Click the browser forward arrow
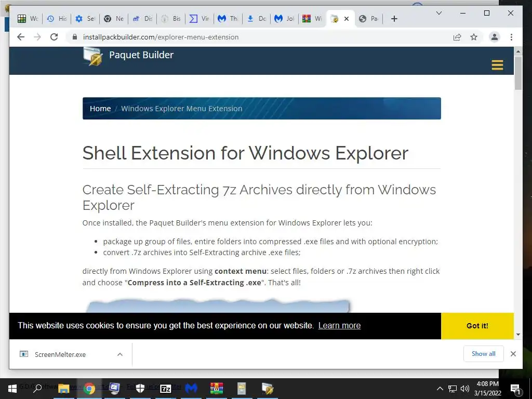The height and width of the screenshot is (399, 532). [37, 37]
